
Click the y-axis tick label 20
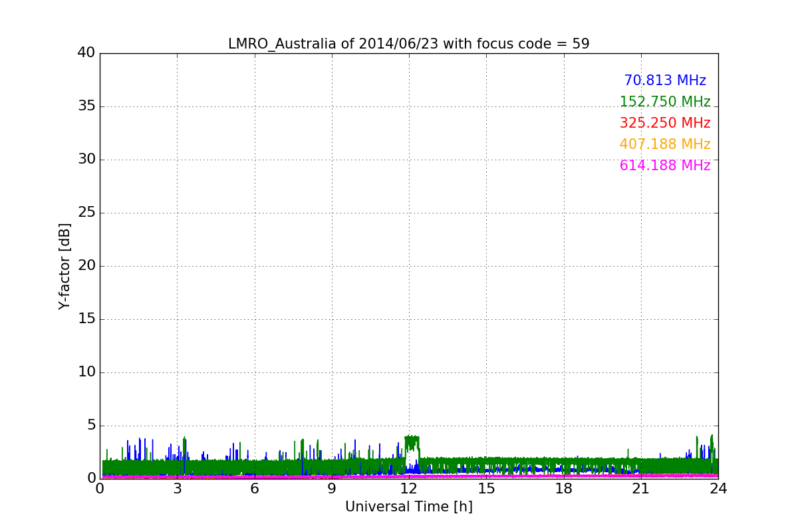(x=86, y=266)
